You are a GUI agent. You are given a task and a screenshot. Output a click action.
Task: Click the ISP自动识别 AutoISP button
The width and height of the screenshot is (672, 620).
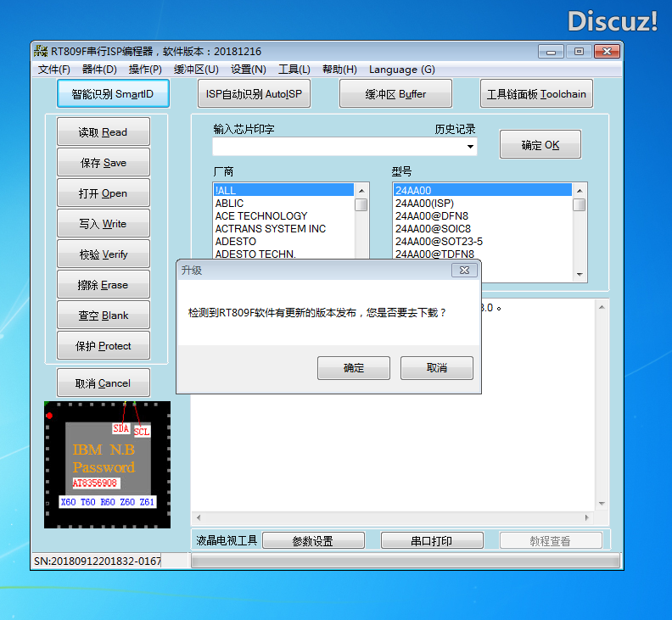tap(254, 93)
